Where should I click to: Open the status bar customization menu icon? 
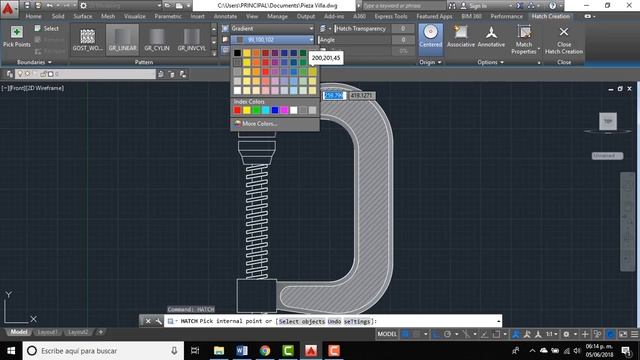[635, 334]
